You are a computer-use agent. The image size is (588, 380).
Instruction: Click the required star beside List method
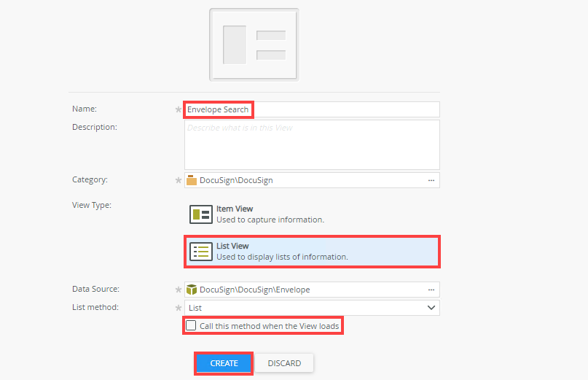[x=179, y=308]
